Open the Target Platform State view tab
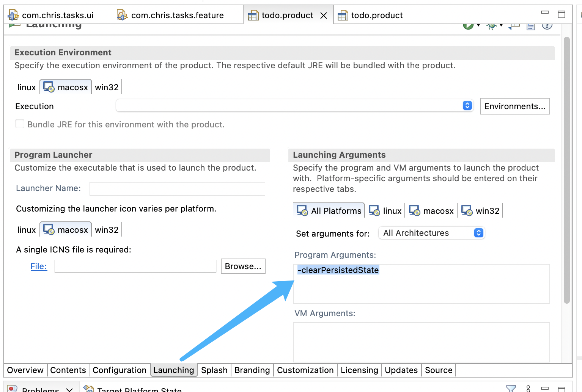This screenshot has height=392, width=582. (x=133, y=389)
